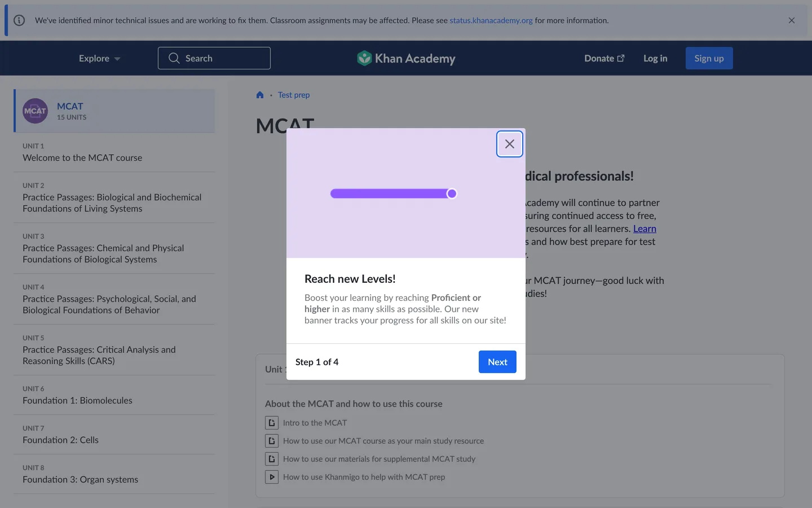Click the purple progress bar illustration

click(x=394, y=194)
